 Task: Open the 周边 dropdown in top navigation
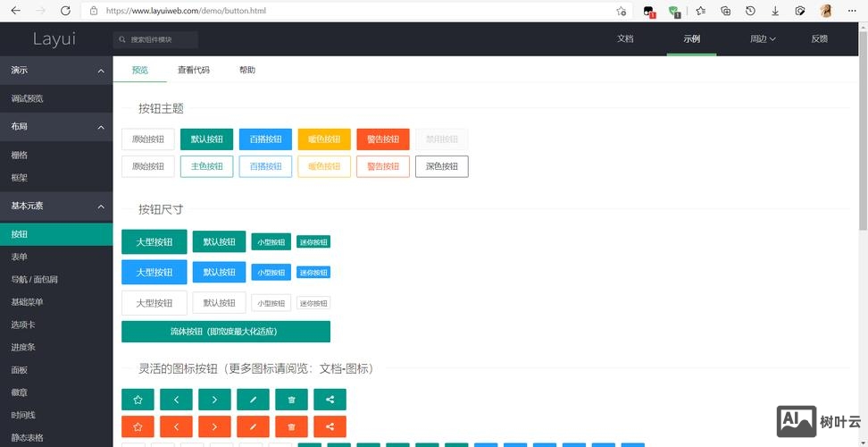pyautogui.click(x=763, y=38)
